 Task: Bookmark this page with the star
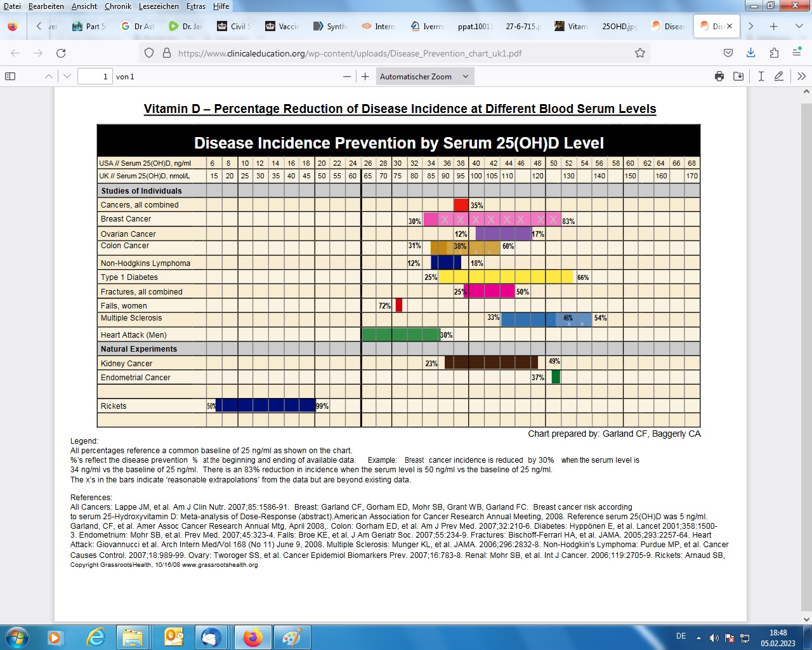640,53
